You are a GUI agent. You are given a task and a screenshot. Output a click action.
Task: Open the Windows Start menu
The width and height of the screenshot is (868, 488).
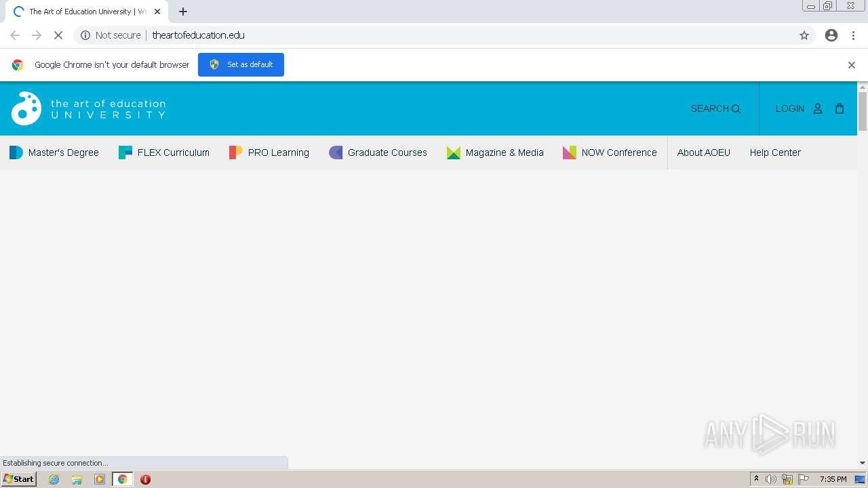[19, 479]
